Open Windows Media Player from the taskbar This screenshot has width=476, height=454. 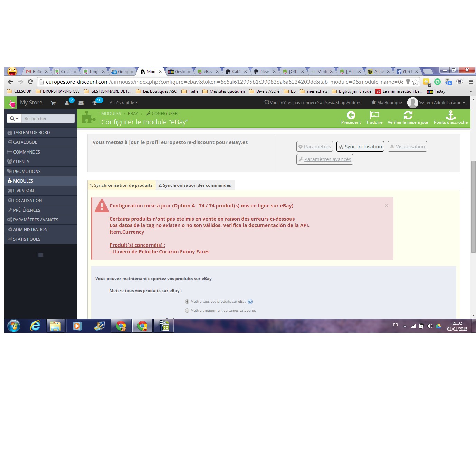click(x=78, y=326)
